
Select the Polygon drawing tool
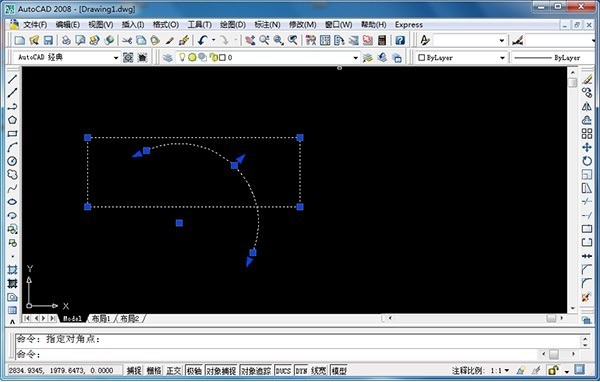tap(12, 120)
